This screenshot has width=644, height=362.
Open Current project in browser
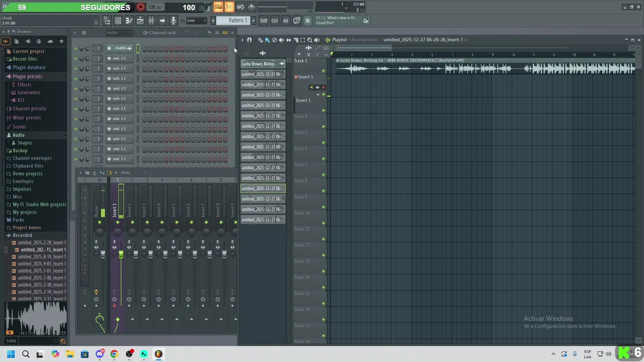click(x=28, y=51)
